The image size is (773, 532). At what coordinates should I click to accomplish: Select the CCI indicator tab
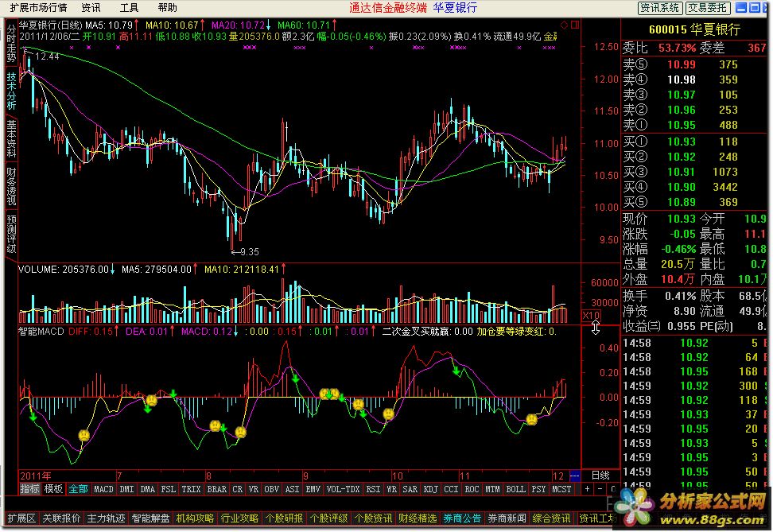[451, 489]
